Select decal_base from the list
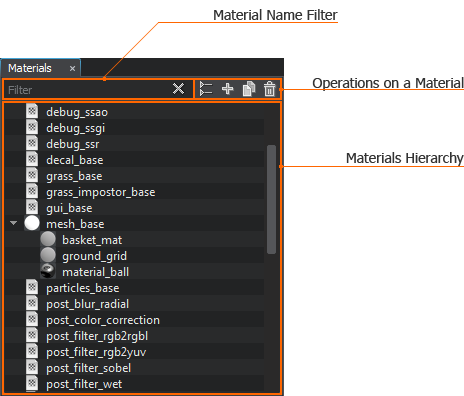This screenshot has width=464, height=396. 75,160
